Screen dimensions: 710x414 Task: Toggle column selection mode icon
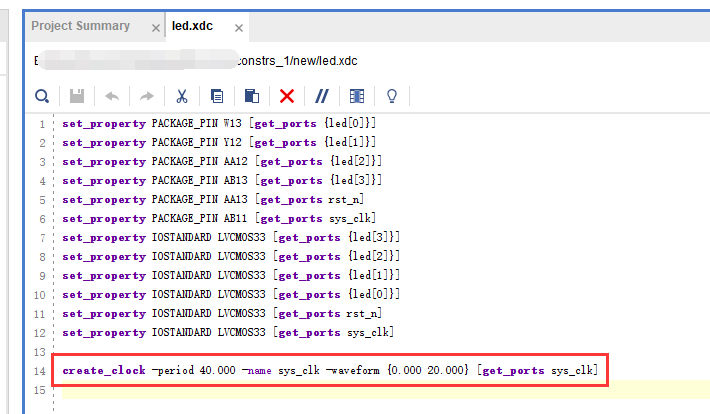(x=357, y=96)
